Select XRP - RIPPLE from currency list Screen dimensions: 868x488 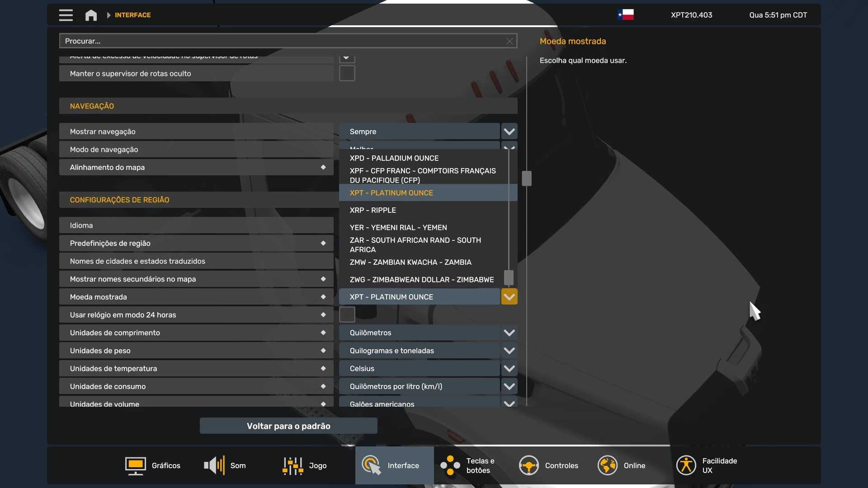pyautogui.click(x=373, y=210)
